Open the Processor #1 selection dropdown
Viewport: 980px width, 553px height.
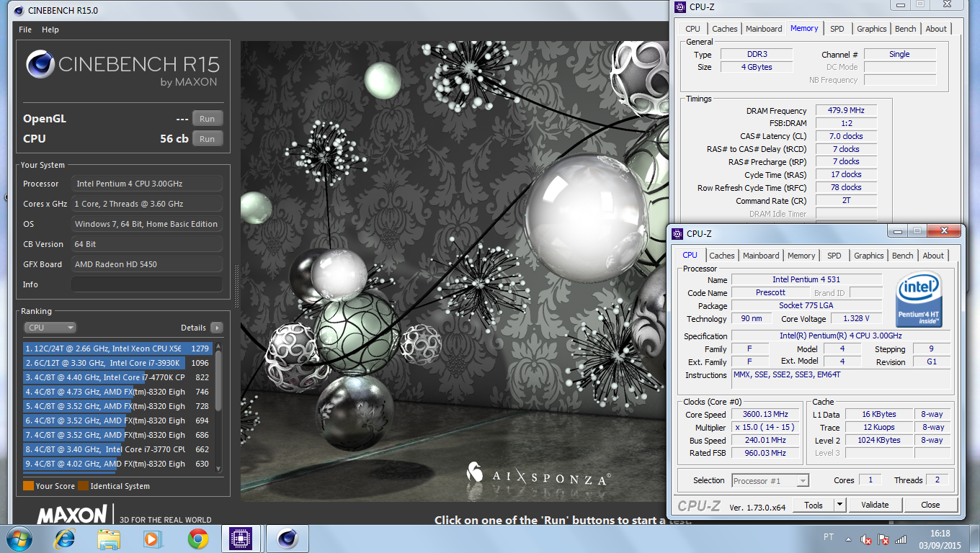(770, 480)
